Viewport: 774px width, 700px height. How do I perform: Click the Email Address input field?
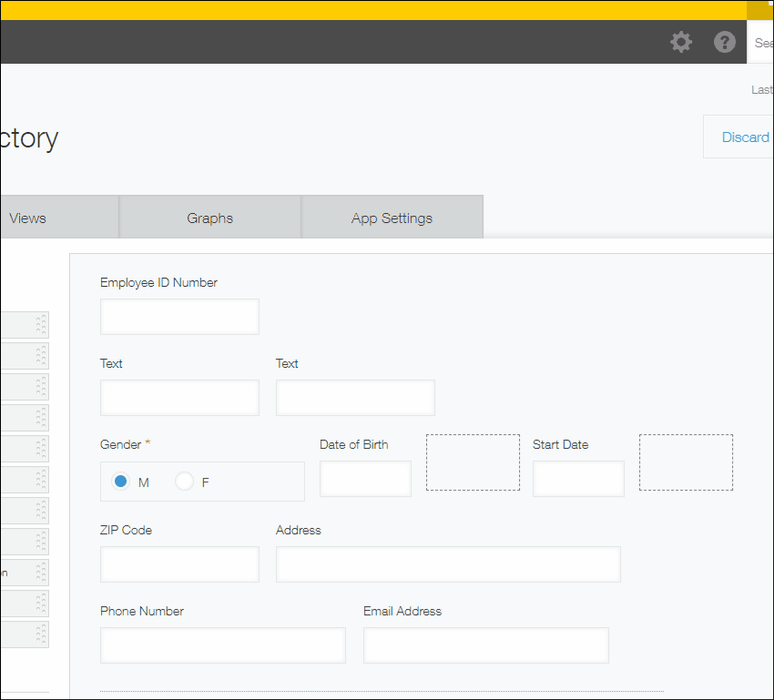tap(485, 645)
